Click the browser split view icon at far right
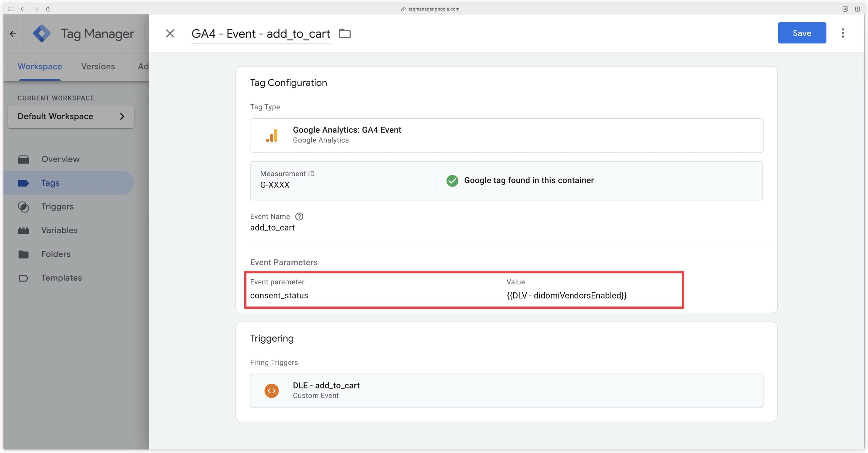 (858, 9)
